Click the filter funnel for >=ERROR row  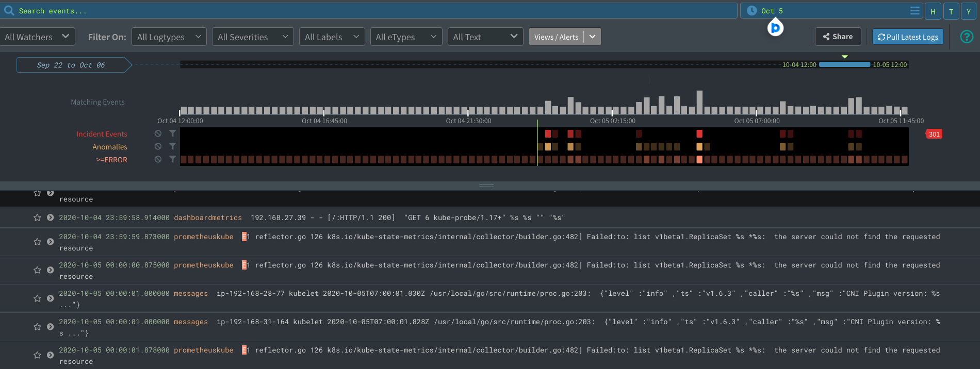pos(172,159)
